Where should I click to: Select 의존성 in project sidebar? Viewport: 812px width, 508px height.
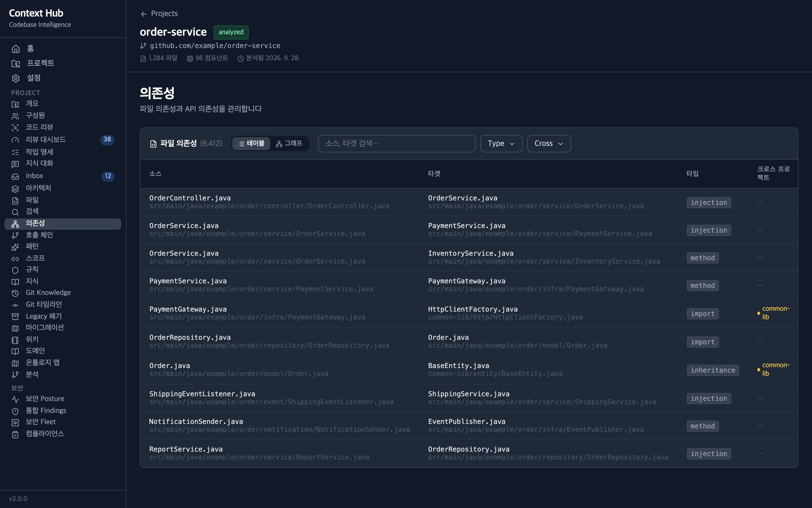tap(63, 224)
